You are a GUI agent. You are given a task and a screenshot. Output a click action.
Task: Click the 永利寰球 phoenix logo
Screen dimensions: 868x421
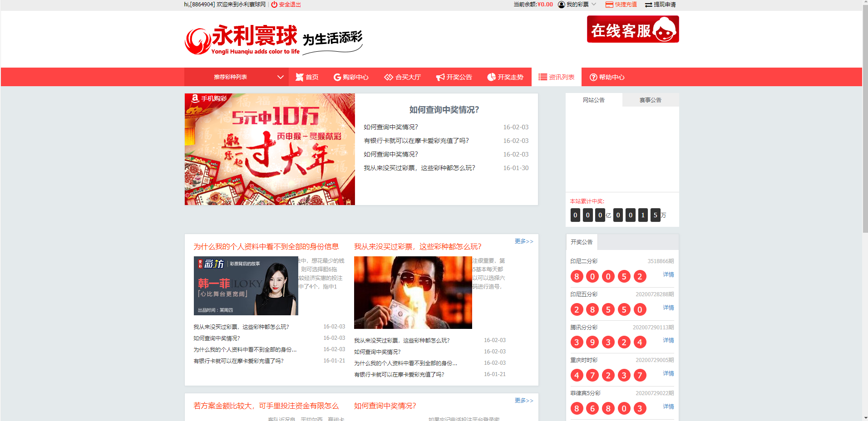click(197, 41)
